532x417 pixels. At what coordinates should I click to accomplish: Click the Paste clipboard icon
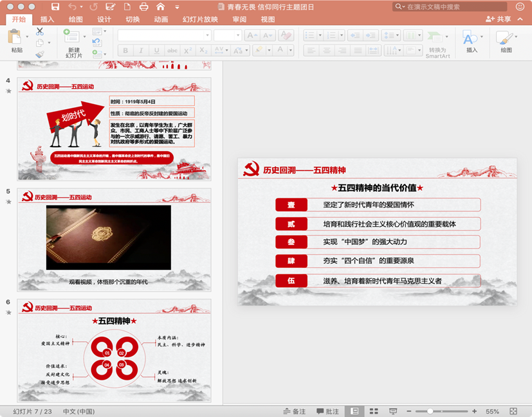(15, 37)
